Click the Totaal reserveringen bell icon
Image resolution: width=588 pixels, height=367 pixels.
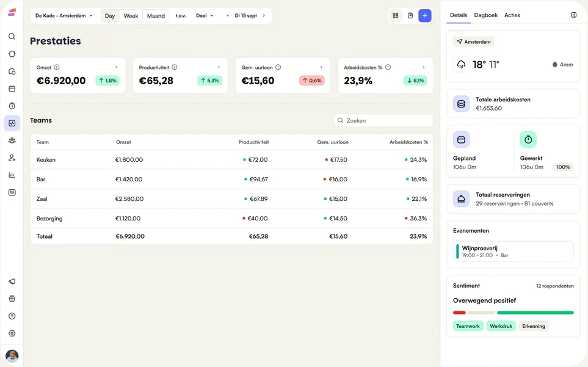point(461,198)
